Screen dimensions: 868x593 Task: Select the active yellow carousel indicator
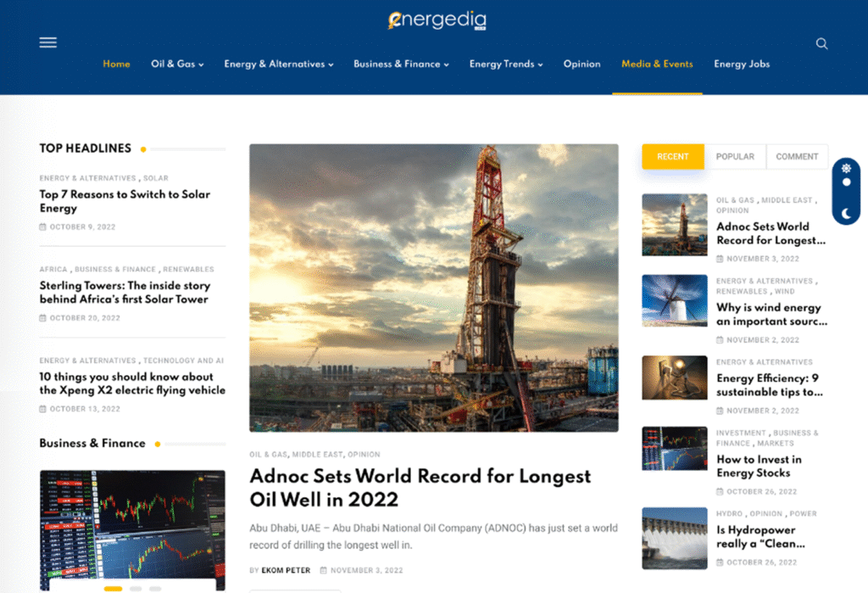113,588
